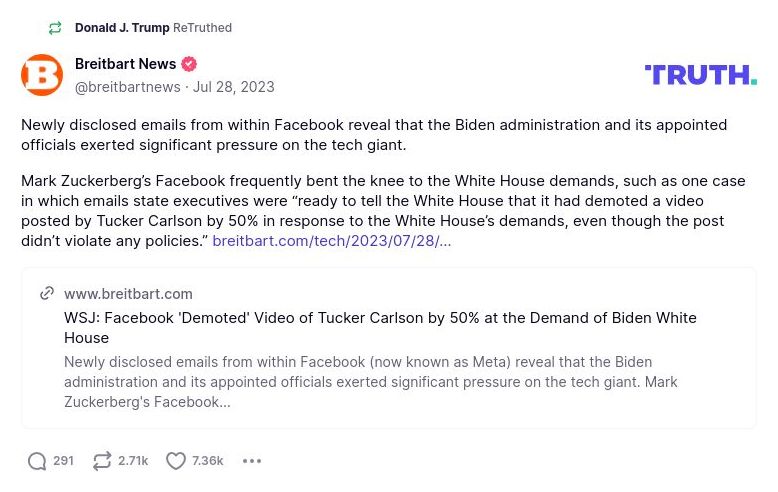Click the red verified badge icon
The image size is (778, 492).
(x=189, y=64)
